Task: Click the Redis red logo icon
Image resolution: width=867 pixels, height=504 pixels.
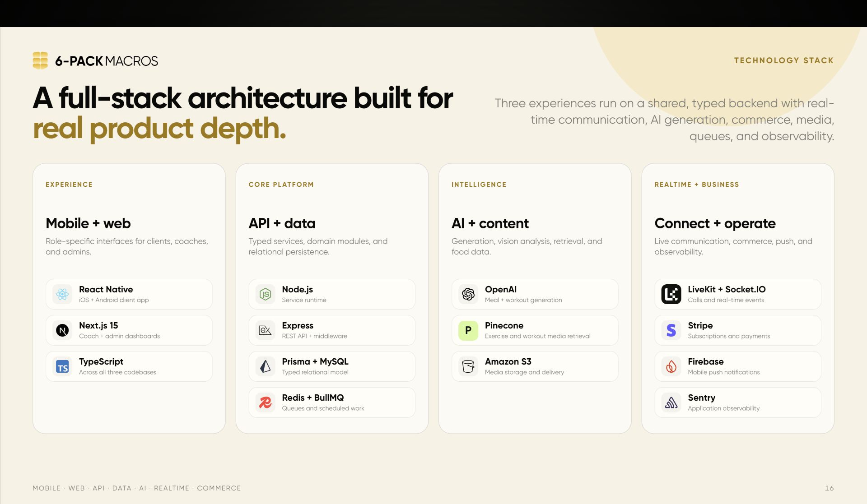Action: click(265, 402)
